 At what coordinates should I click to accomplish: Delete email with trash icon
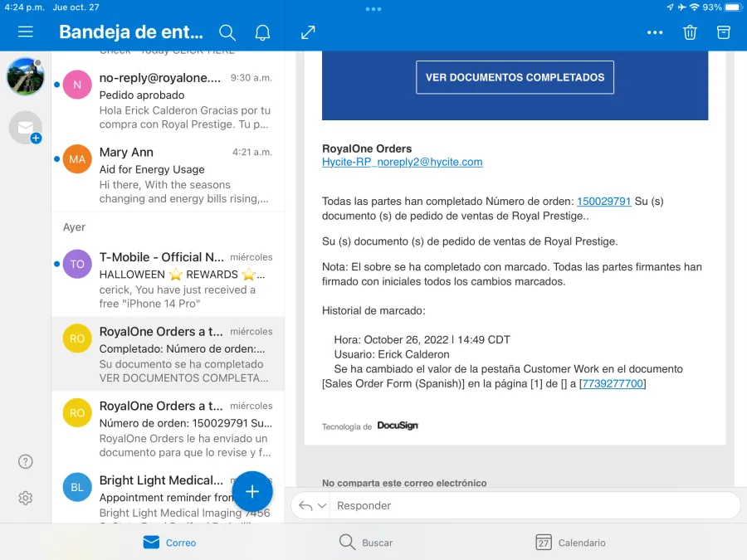pos(690,32)
